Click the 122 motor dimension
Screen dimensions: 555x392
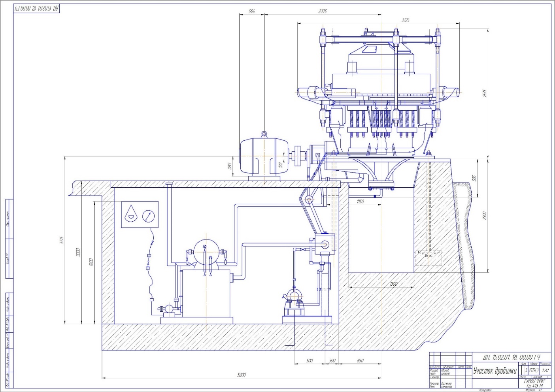click(x=281, y=165)
